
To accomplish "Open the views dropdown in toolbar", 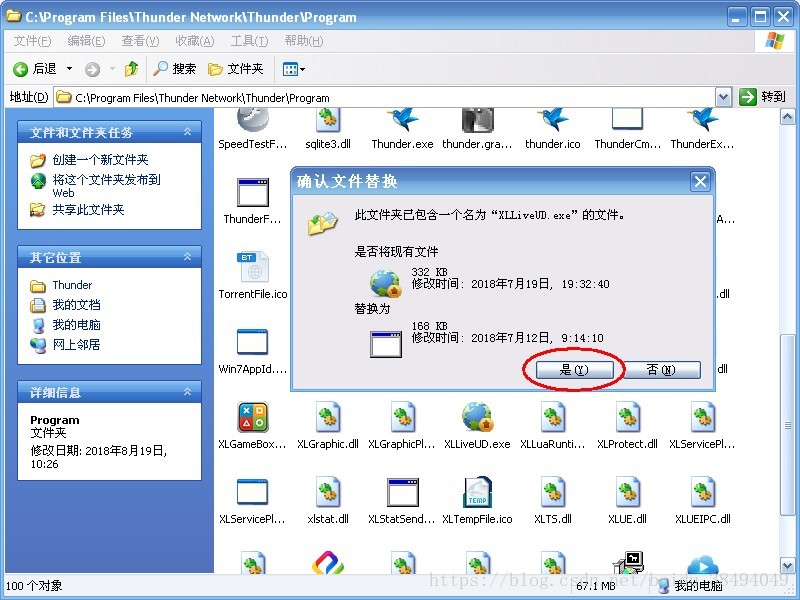I will click(293, 69).
